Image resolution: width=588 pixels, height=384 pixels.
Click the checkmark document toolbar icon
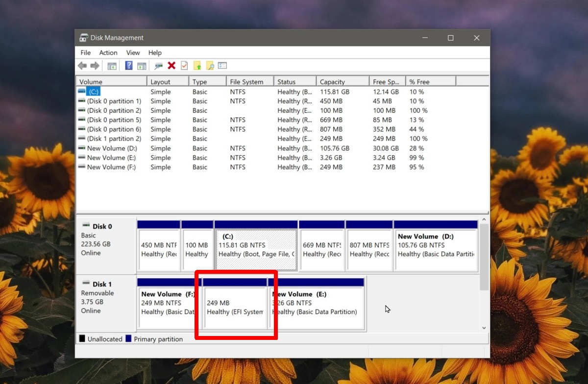[184, 66]
